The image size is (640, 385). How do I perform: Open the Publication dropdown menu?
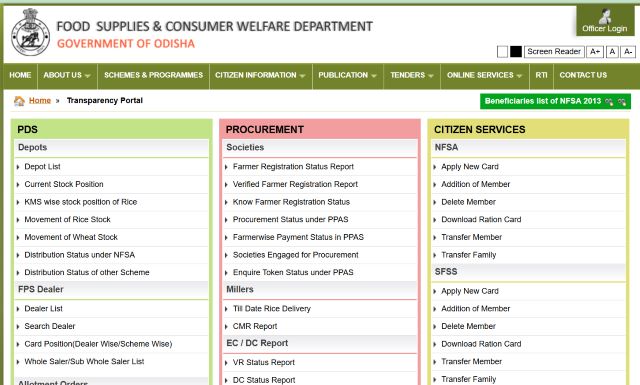pos(348,76)
